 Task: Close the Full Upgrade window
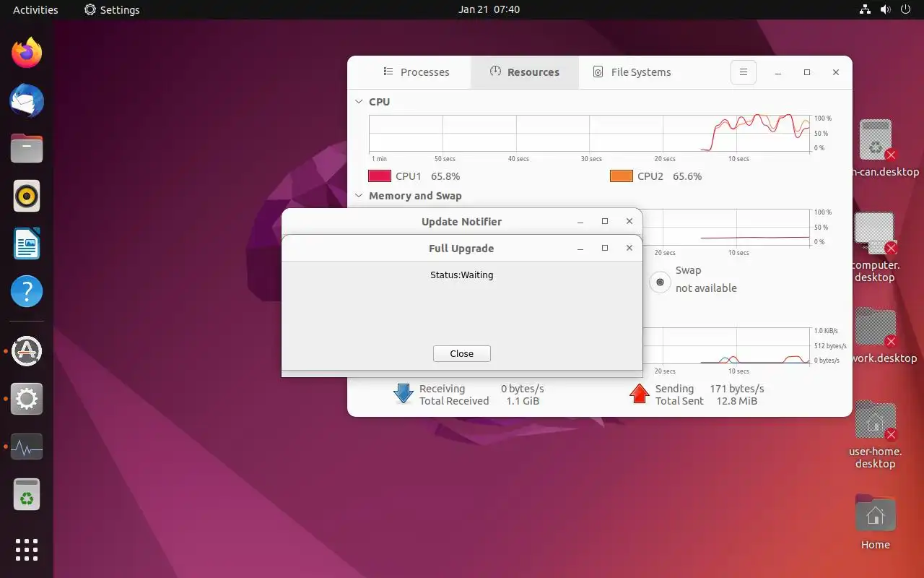pyautogui.click(x=629, y=248)
